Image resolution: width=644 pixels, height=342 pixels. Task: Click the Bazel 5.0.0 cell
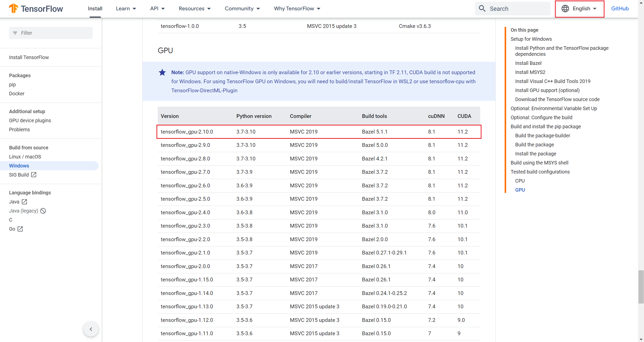point(375,145)
